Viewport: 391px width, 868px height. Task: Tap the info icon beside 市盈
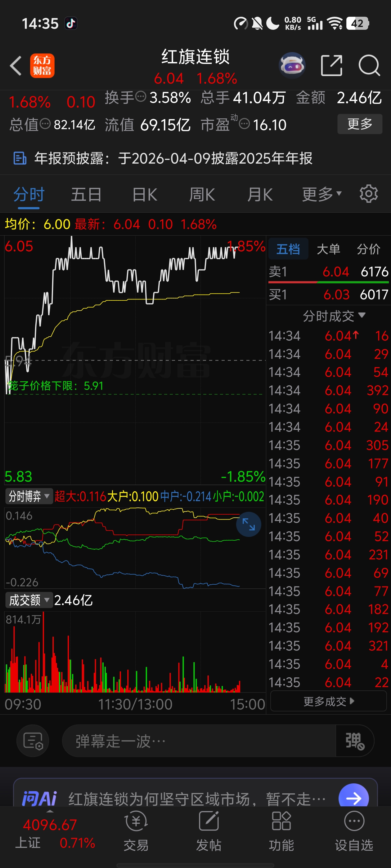point(244,124)
